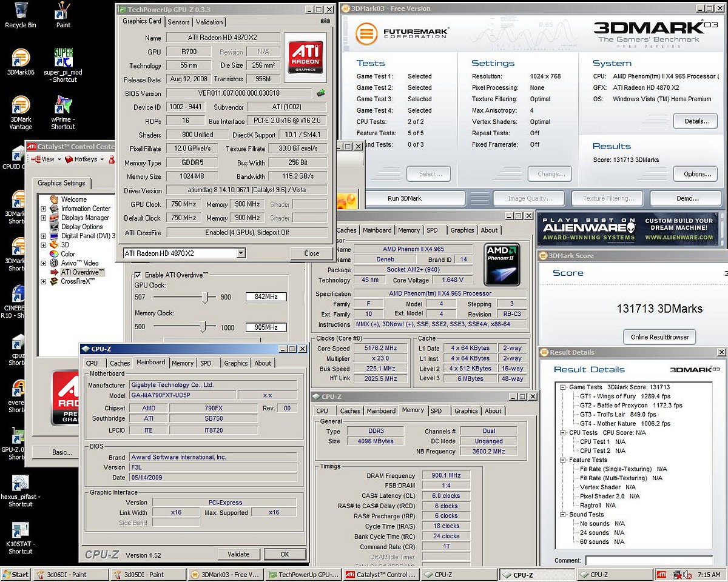The width and height of the screenshot is (728, 582).
Task: Open the Online ResultBrowser
Action: [659, 337]
